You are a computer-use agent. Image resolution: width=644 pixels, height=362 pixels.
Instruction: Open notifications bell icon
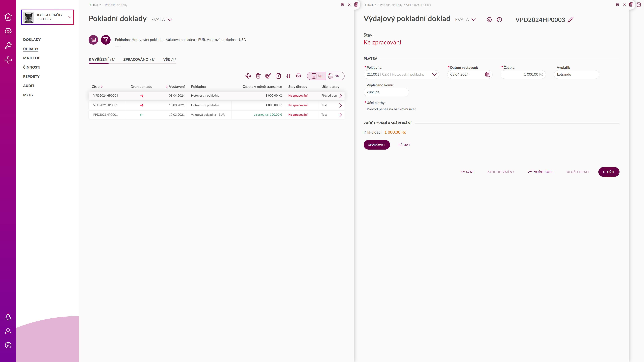point(8,317)
